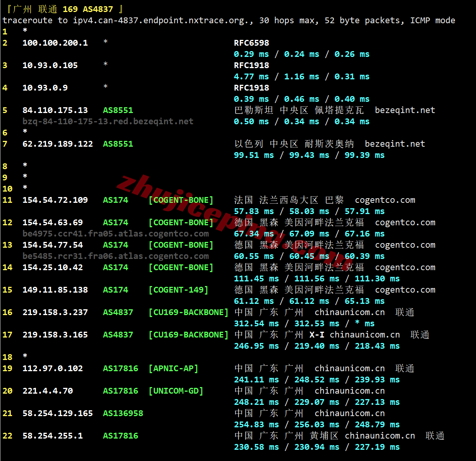
Task: Click AS4837 next to 219.158.3.237
Action: (x=118, y=312)
